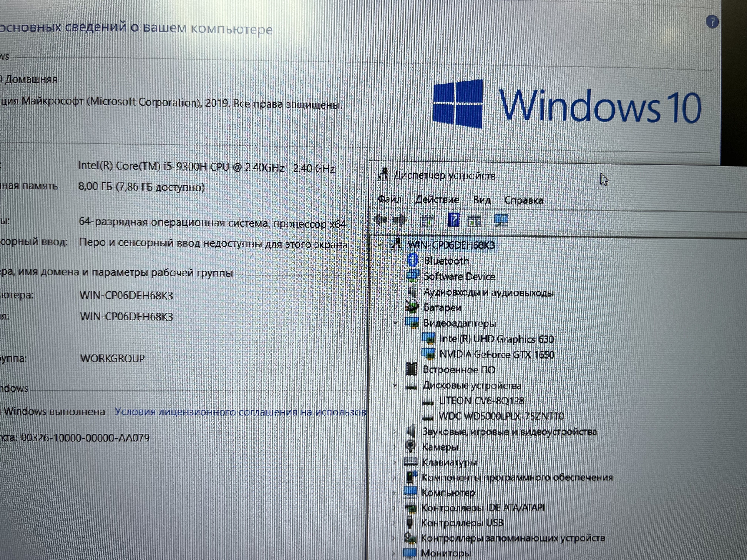Select LITEON CV6-8Q128 disk

tap(482, 401)
